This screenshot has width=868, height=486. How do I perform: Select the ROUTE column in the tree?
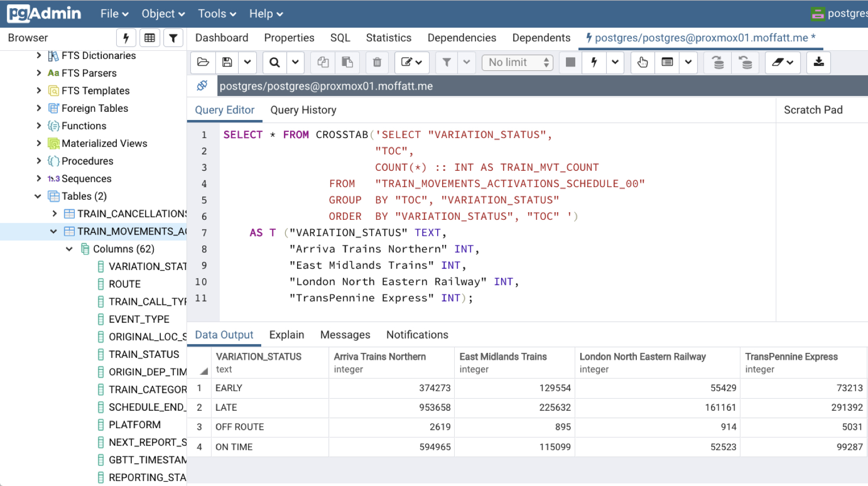pyautogui.click(x=124, y=284)
